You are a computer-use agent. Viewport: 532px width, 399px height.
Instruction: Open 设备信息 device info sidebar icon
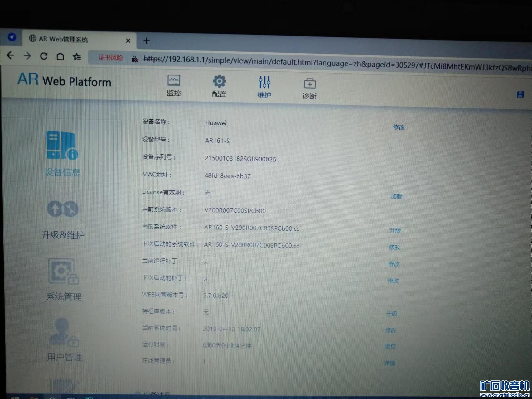coord(62,154)
